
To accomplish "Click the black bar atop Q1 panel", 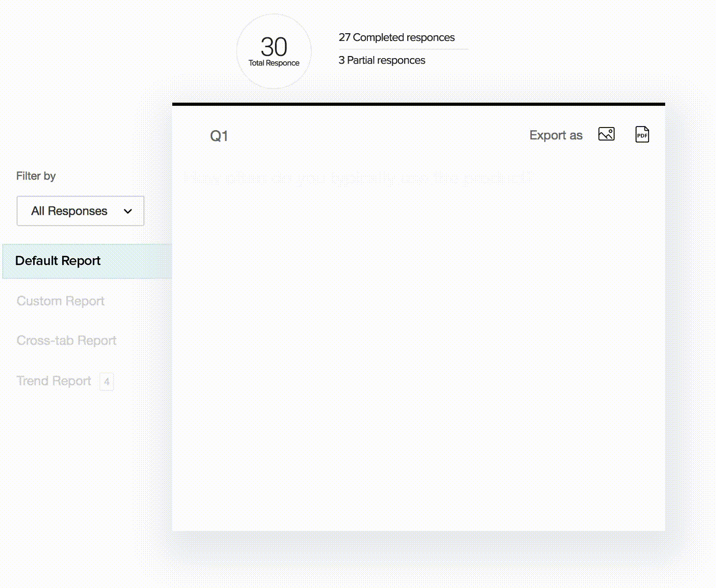I will 418,104.
